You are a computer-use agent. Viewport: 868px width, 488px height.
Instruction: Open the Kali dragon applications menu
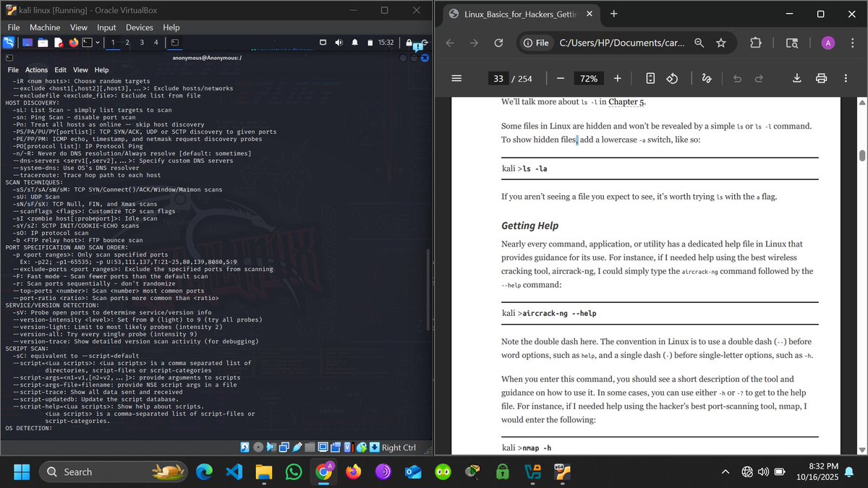coord(8,43)
